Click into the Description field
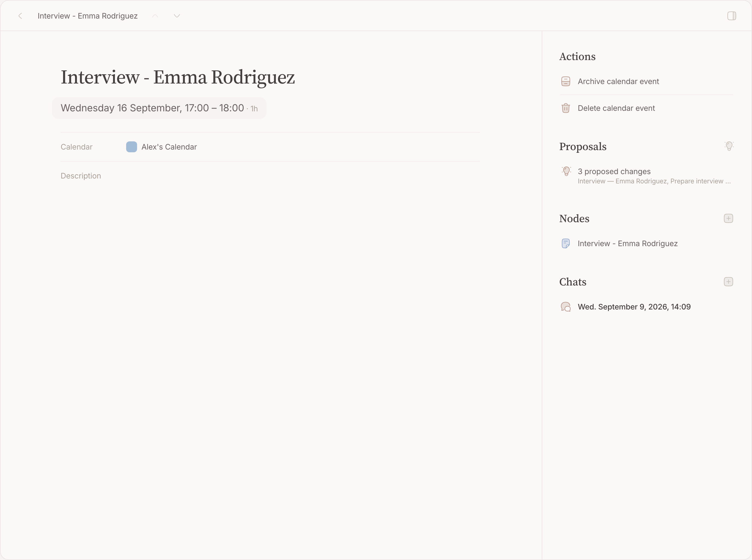The image size is (752, 560). [270, 176]
